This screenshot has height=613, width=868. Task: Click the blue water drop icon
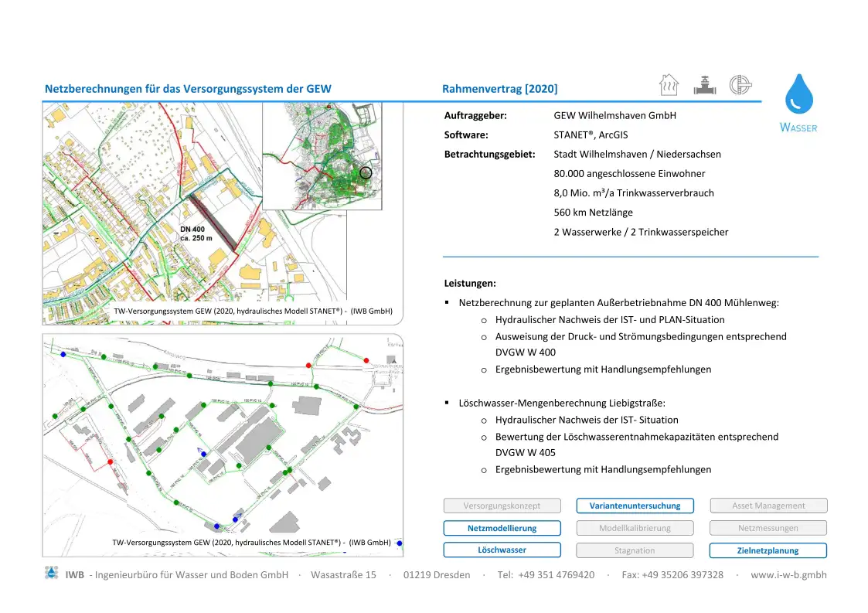799,94
